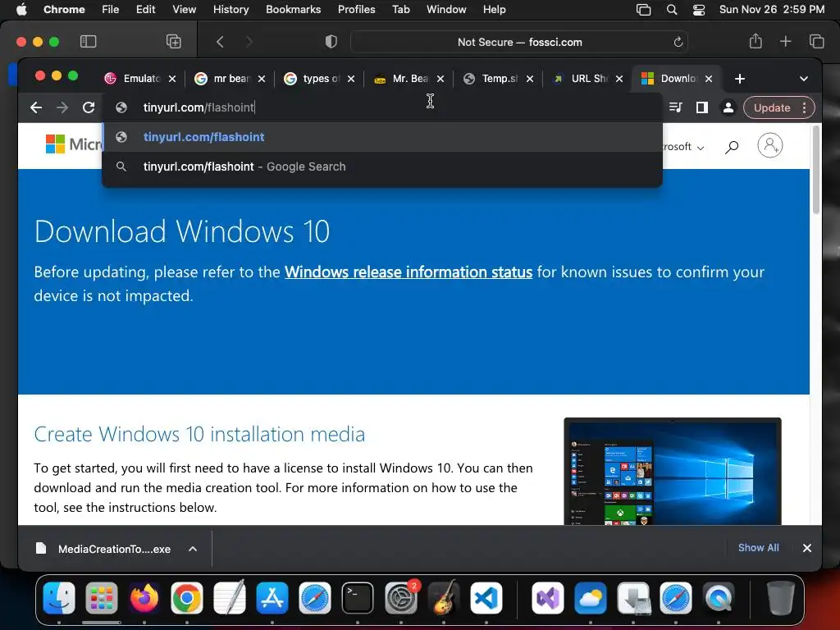Image resolution: width=840 pixels, height=630 pixels.
Task: Expand the All Microsoft dropdown chevron
Action: tap(701, 148)
